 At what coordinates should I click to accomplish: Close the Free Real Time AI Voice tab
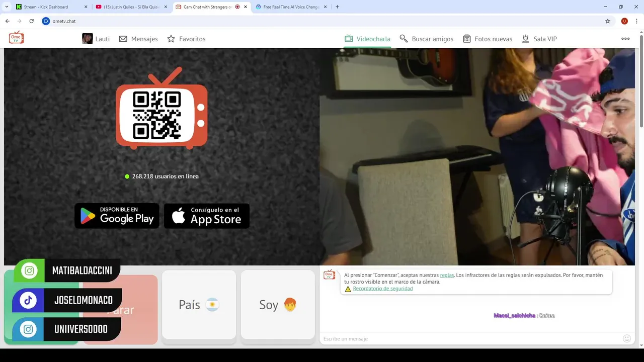[x=325, y=7]
